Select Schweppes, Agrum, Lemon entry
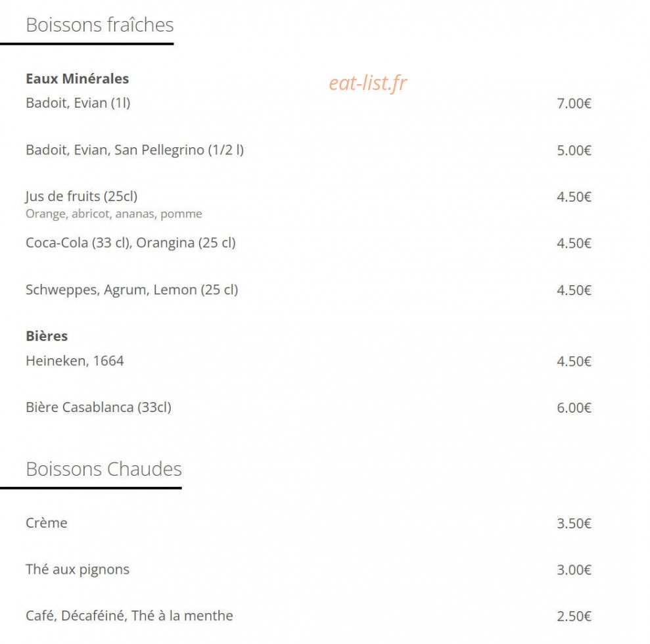The height and width of the screenshot is (644, 650). coord(132,290)
